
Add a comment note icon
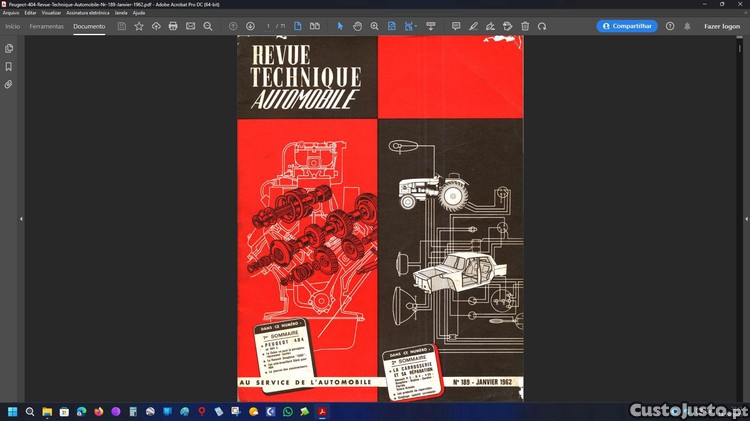pyautogui.click(x=456, y=26)
